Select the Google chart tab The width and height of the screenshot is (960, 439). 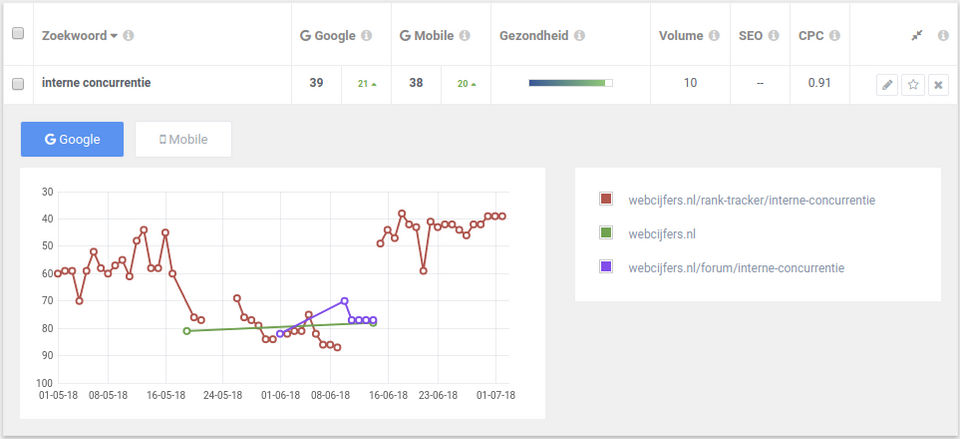(x=72, y=140)
